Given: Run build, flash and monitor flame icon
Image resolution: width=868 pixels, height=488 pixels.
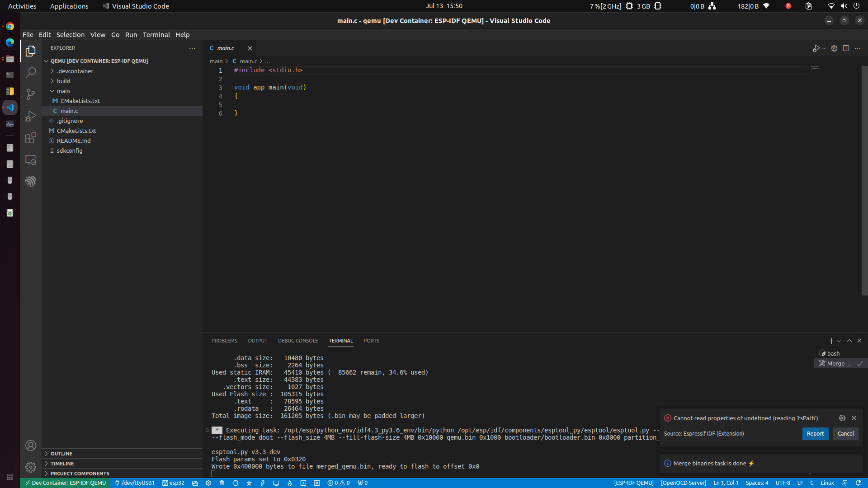Looking at the screenshot, I should tap(290, 483).
